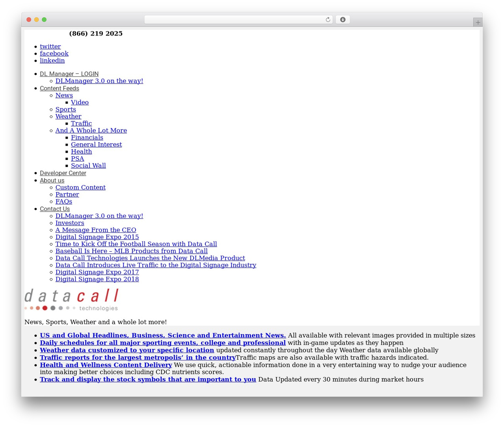Open Baseball Is Here MLB Products link

click(x=132, y=252)
